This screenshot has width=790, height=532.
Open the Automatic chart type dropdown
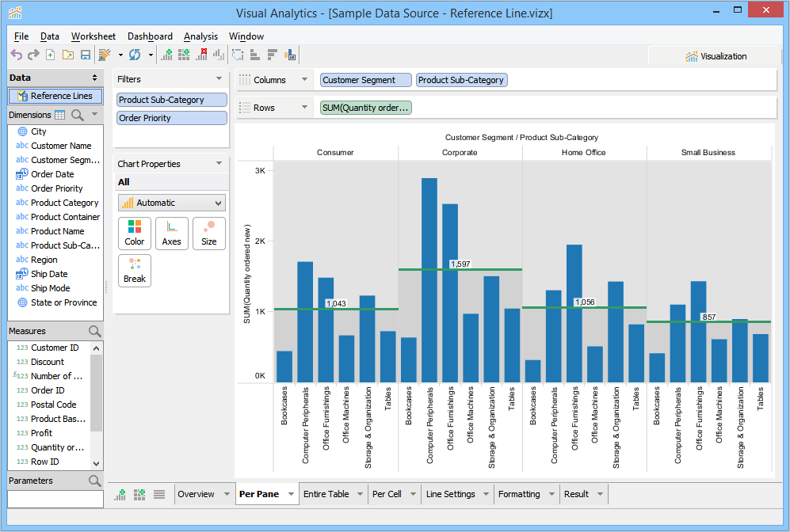point(171,203)
